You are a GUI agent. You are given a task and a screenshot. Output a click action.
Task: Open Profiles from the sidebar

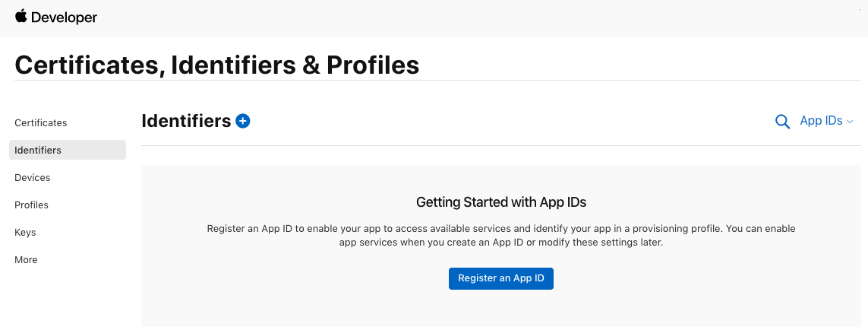32,205
